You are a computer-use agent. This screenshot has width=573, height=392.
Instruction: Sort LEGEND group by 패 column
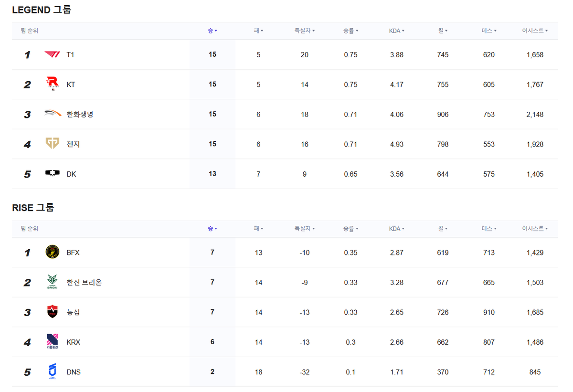[x=258, y=31]
